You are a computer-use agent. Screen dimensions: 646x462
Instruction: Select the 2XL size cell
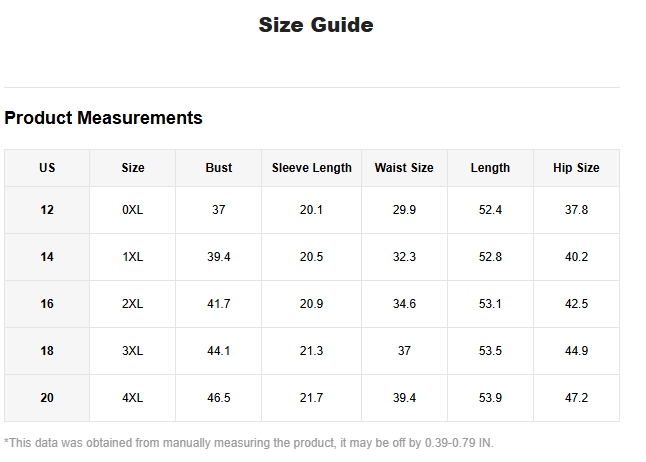pos(133,304)
